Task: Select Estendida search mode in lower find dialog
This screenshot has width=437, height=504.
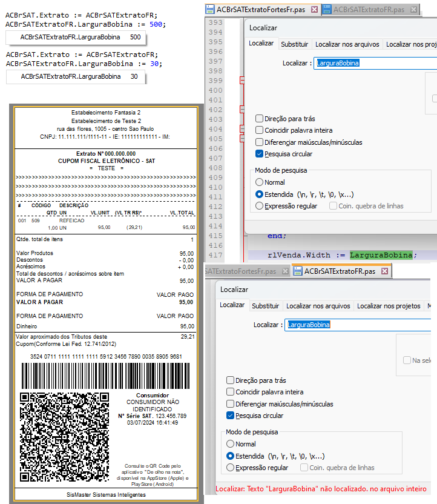Action: point(230,456)
